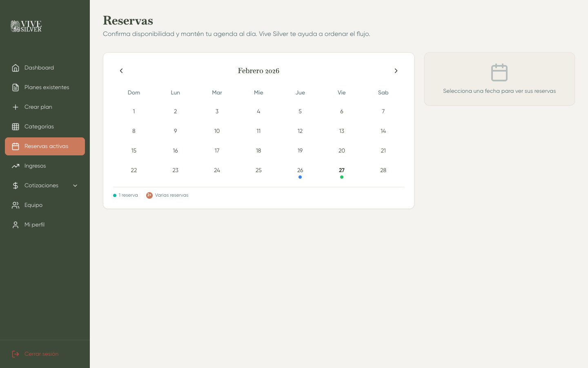
Task: Click the Ingresos trending chart icon
Action: [16, 166]
